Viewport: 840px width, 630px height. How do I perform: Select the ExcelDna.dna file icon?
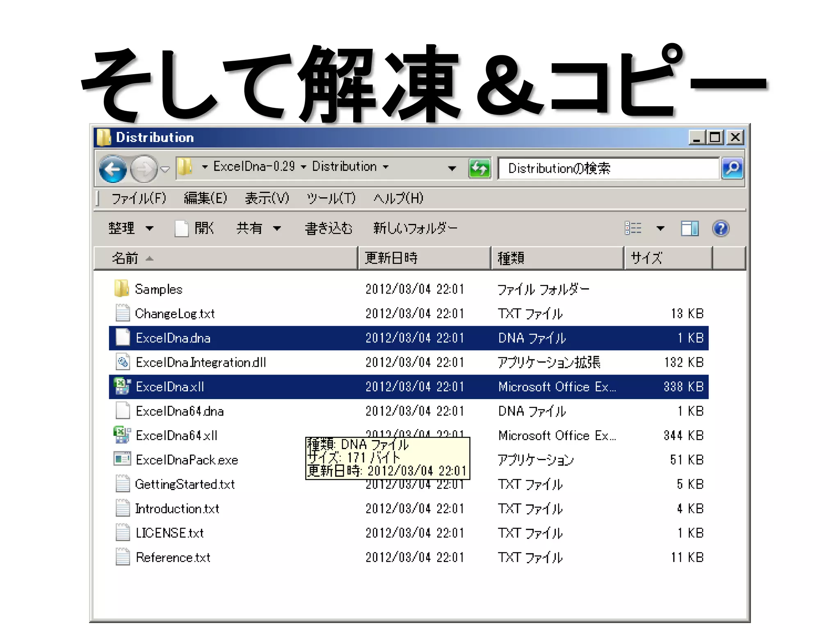click(122, 337)
